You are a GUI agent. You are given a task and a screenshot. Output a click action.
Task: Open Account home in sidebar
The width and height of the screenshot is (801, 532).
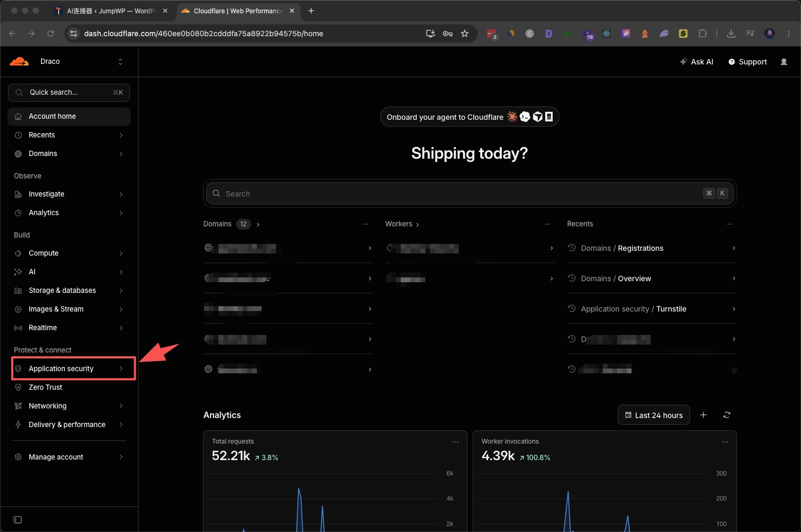coord(69,116)
